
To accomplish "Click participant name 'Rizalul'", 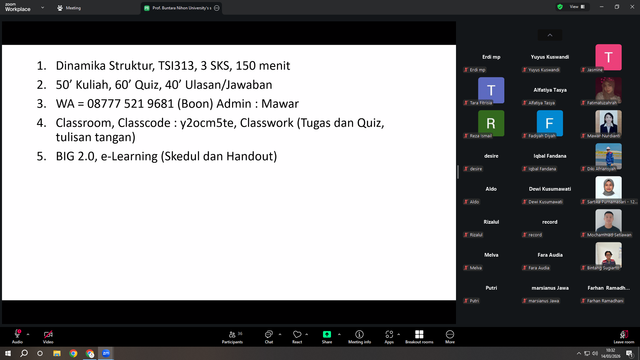I will pyautogui.click(x=491, y=222).
